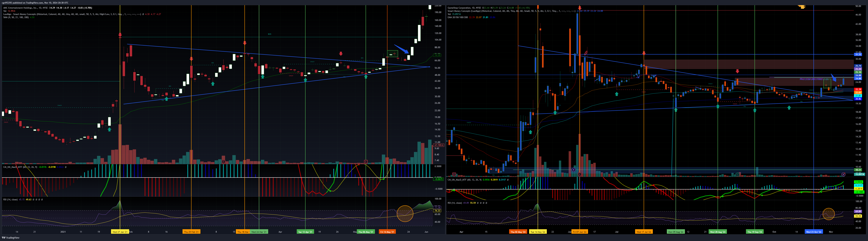Select the Thu 25 Feb '21 date marker

pos(191,232)
